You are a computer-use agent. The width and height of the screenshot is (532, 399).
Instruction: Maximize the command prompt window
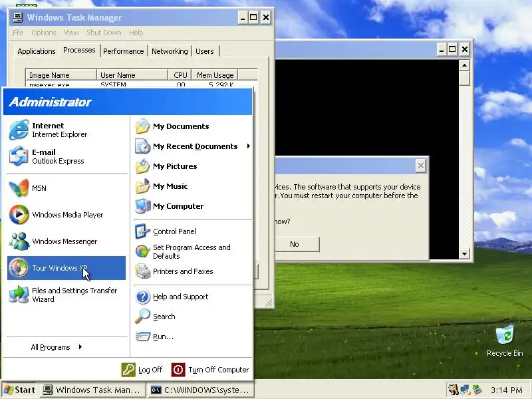[x=452, y=49]
